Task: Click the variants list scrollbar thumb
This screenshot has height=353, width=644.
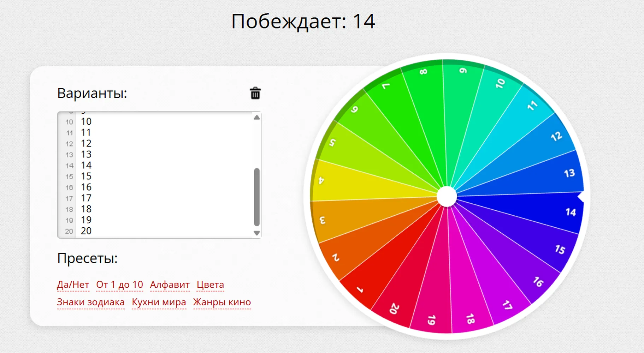Action: [257, 197]
